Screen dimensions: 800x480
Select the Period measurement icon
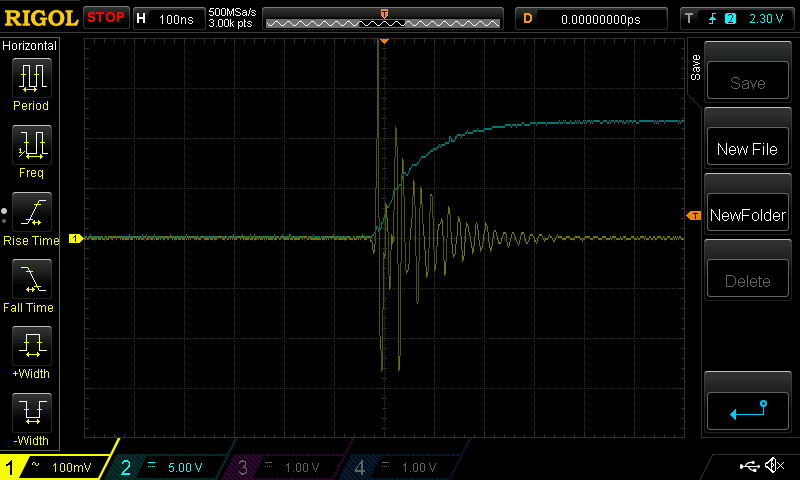tap(32, 78)
